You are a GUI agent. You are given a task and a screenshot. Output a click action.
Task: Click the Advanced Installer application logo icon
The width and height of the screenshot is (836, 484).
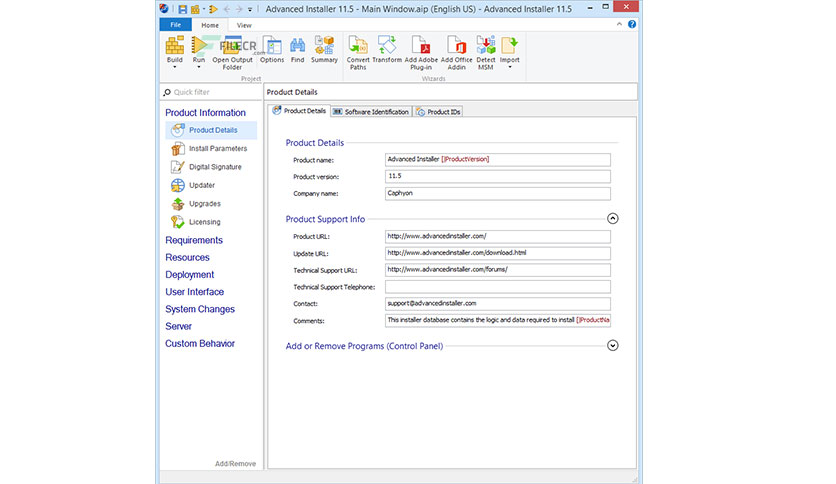point(164,9)
